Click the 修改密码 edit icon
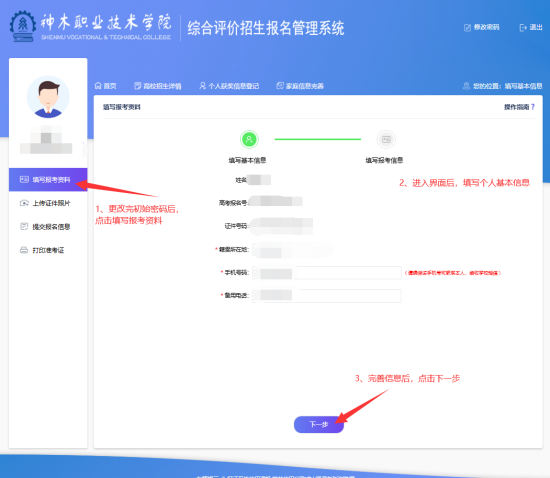Screen dimensions: 550x478 point(467,28)
